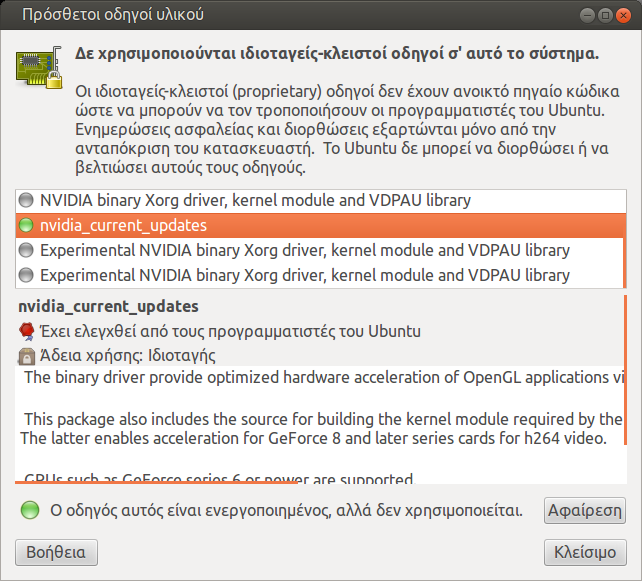This screenshot has width=642, height=581.
Task: Click the green status dot beside nvidia_current_updates
Action: (x=26, y=225)
